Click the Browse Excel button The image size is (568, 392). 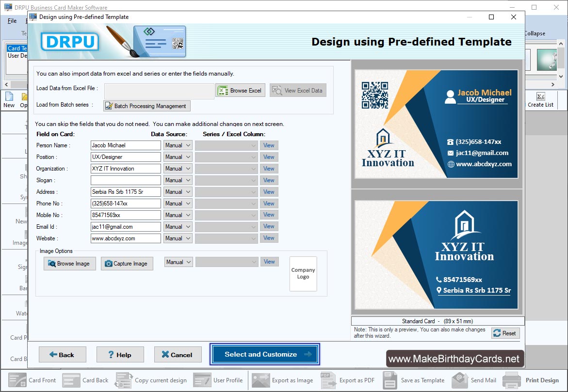241,91
